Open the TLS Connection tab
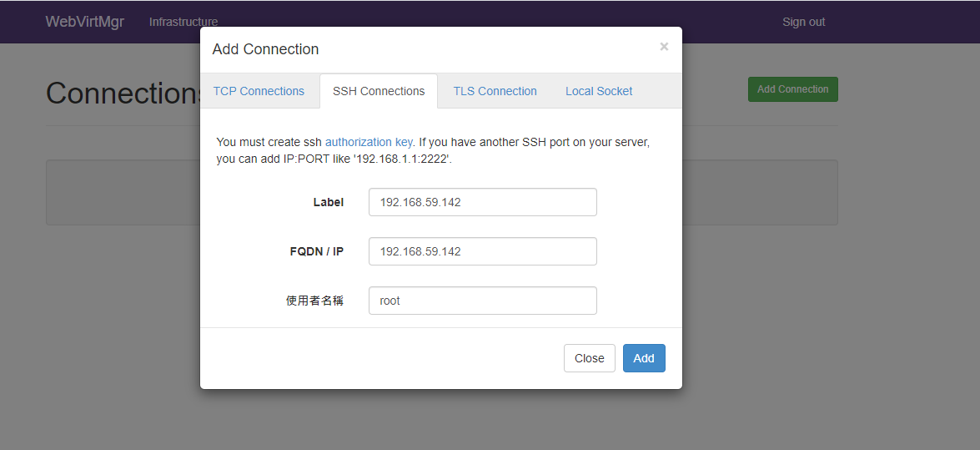The width and height of the screenshot is (980, 450). tap(495, 91)
